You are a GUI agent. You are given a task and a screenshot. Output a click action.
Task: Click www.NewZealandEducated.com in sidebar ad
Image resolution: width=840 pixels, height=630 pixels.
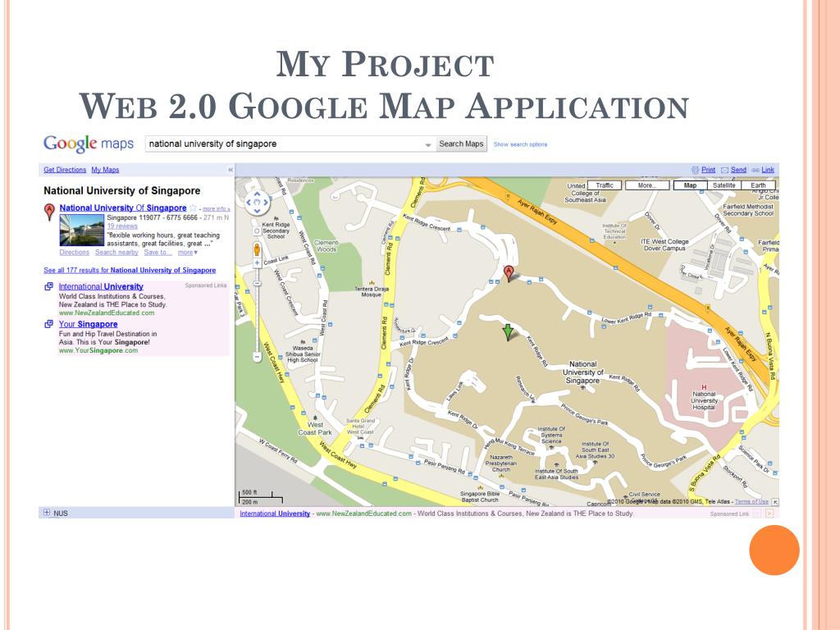point(107,313)
